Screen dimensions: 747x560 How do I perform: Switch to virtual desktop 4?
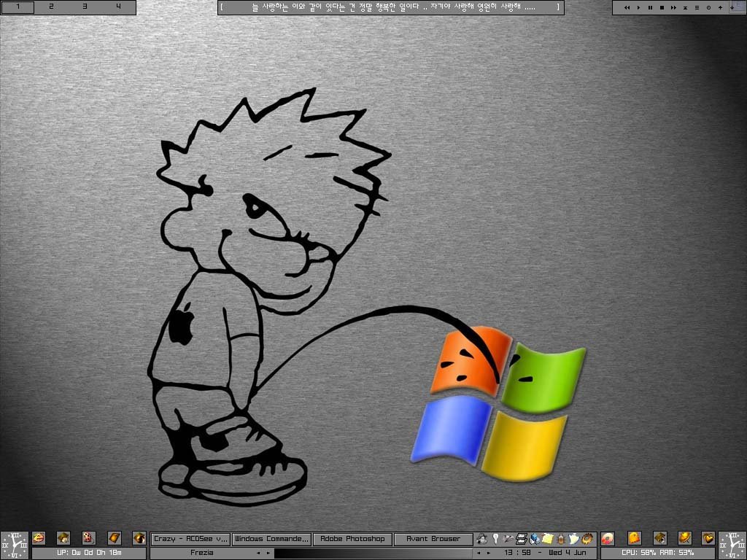[118, 7]
